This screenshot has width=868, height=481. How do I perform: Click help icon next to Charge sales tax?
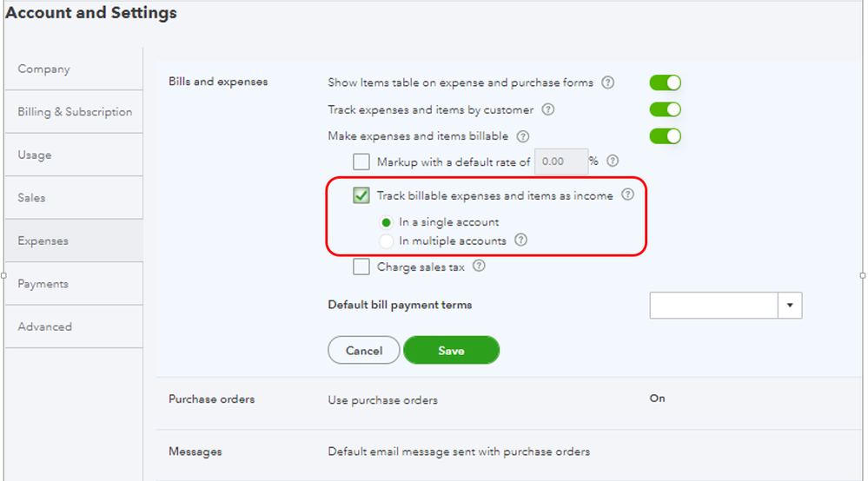pos(479,266)
